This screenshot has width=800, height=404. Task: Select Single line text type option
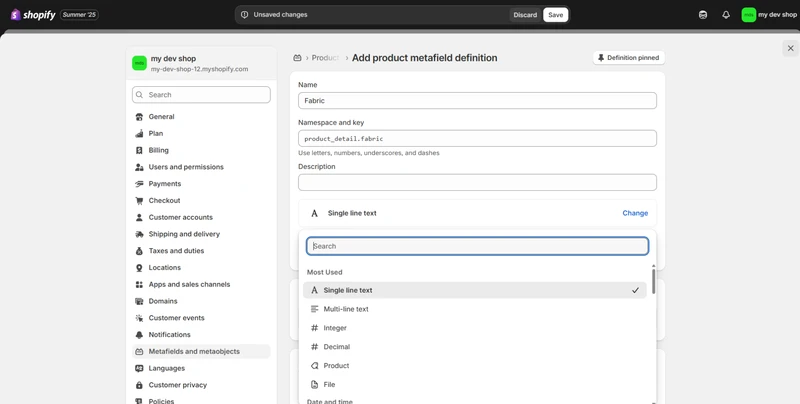coord(474,290)
